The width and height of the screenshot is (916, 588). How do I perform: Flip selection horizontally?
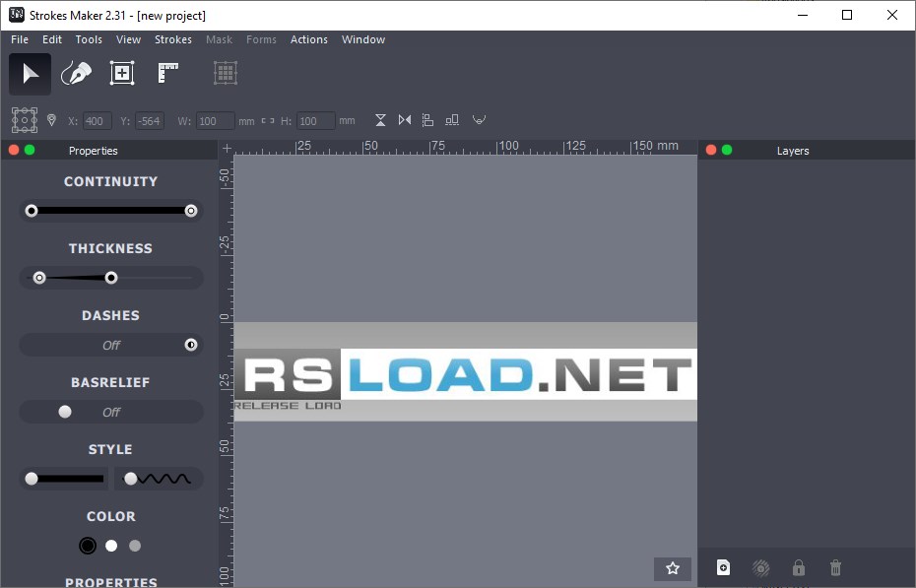coord(404,120)
